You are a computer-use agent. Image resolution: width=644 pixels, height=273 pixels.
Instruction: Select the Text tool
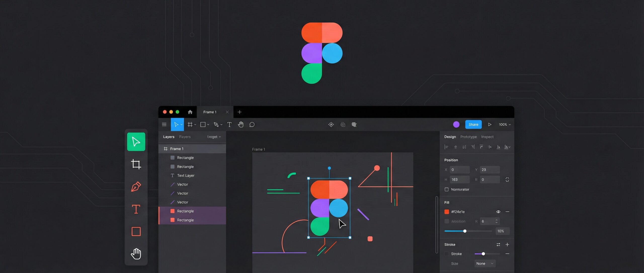[229, 124]
